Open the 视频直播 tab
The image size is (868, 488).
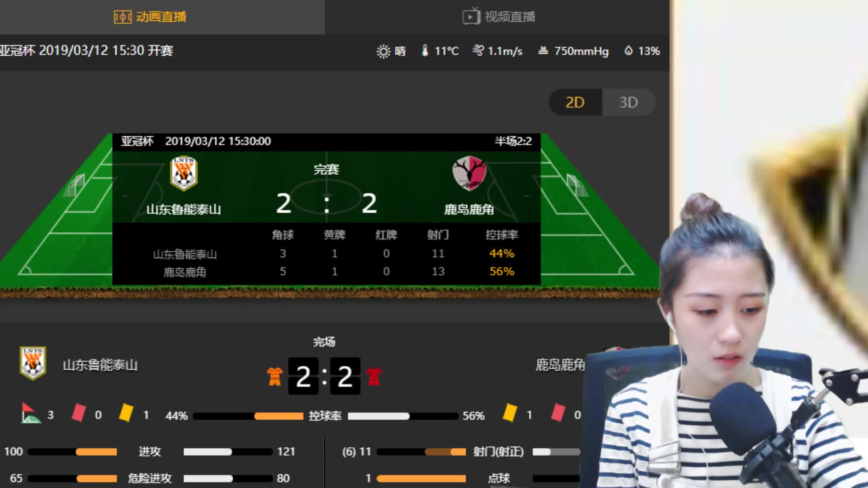499,17
